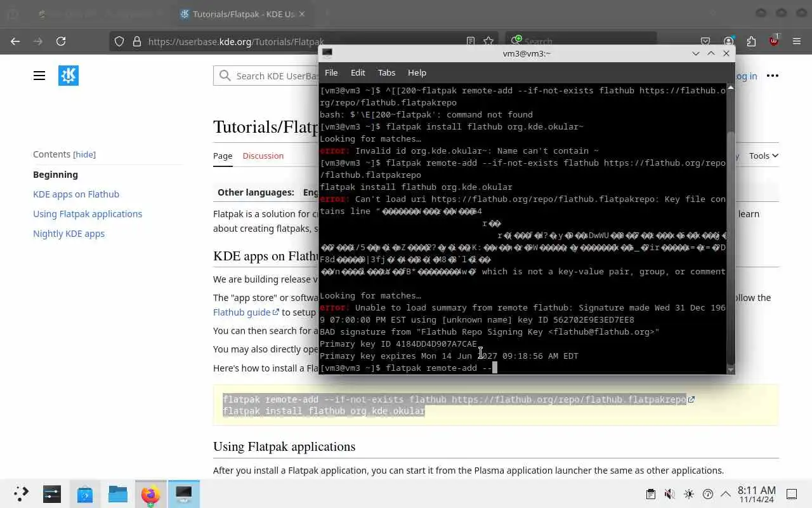Click the terminal window title icon
The image size is (812, 508).
(327, 53)
